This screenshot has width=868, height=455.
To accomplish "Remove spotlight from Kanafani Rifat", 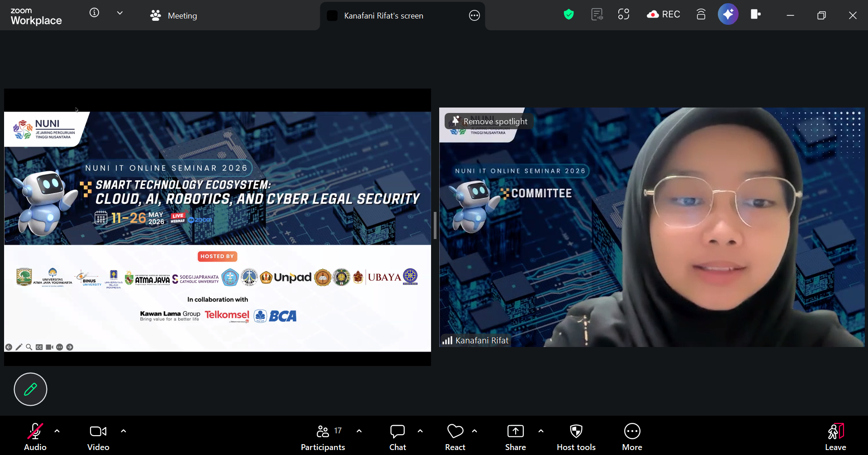I will tap(490, 121).
